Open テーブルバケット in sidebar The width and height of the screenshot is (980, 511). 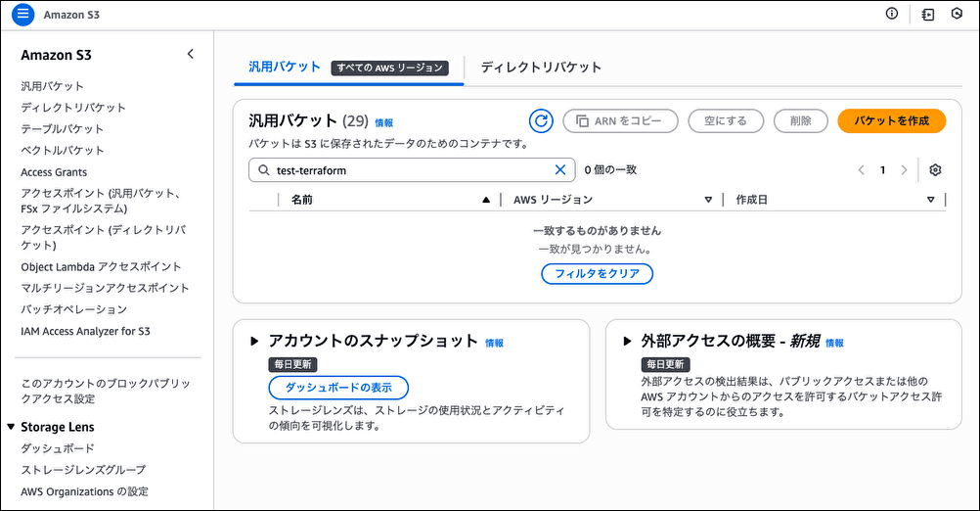click(62, 129)
